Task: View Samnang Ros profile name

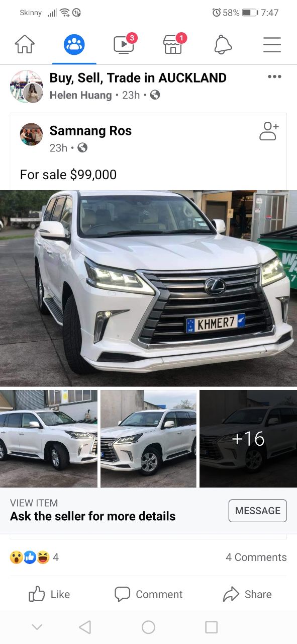Action: point(90,131)
